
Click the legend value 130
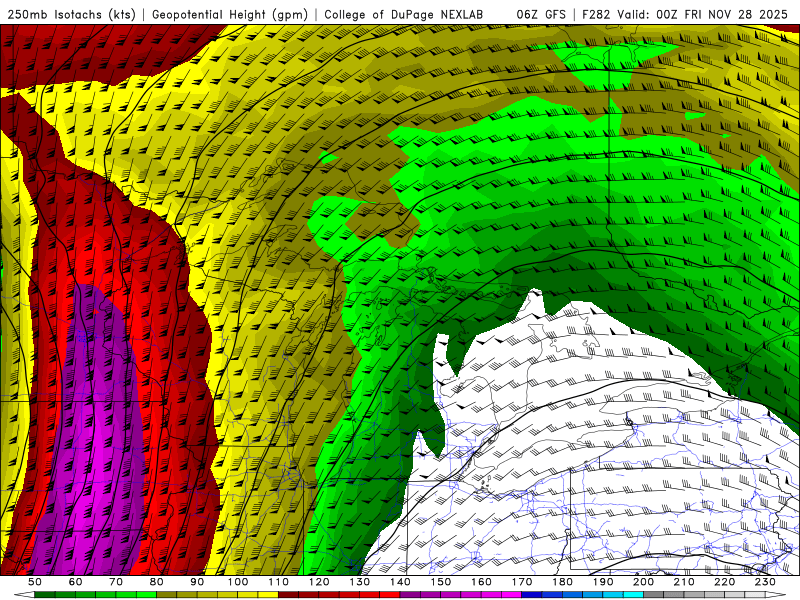[x=360, y=582]
